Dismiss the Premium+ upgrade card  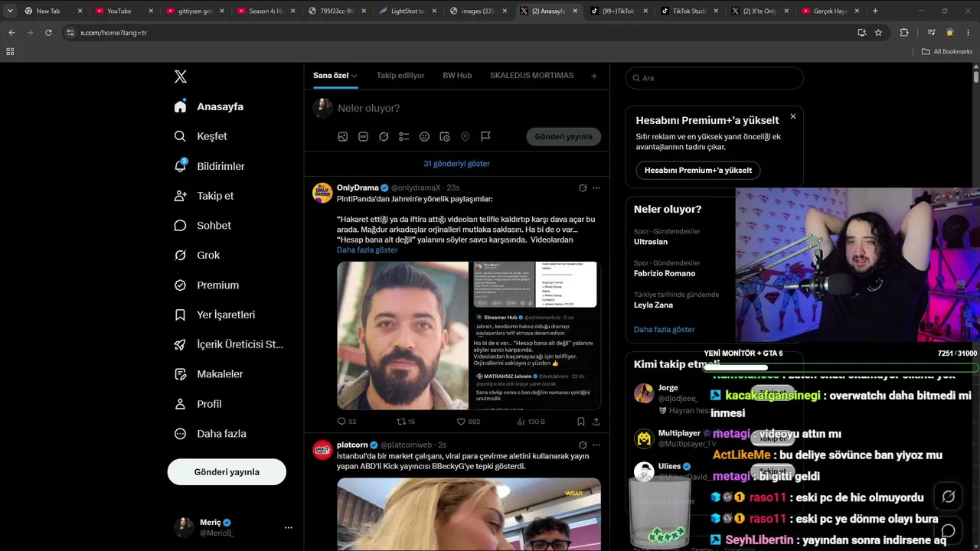(793, 116)
